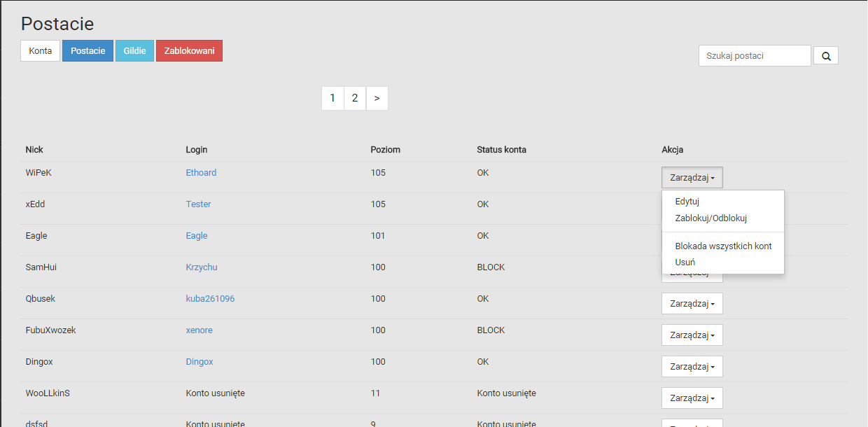Click level 101 in Eagle row

pyautogui.click(x=378, y=236)
